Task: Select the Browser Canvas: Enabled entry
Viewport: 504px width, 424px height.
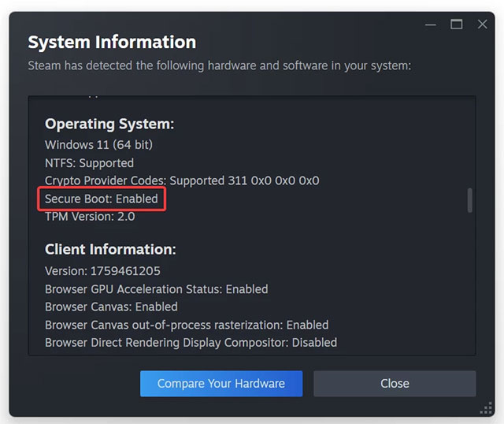Action: click(x=111, y=307)
